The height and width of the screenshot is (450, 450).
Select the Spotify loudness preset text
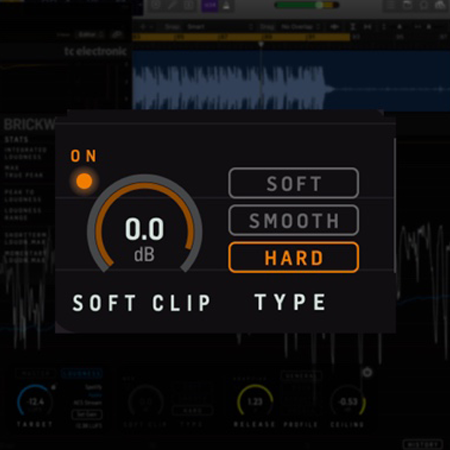[93, 387]
